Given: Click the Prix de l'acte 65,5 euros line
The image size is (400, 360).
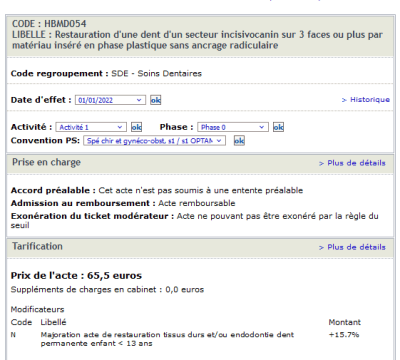Looking at the screenshot, I should tap(76, 276).
